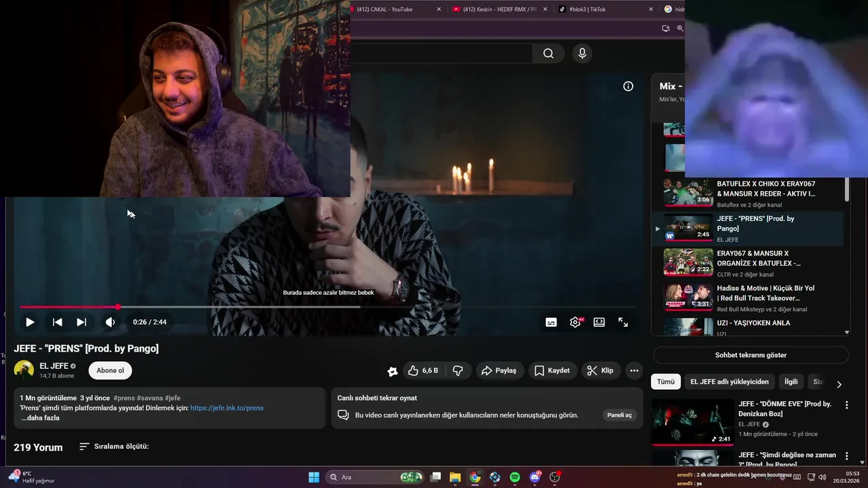Viewport: 868px width, 488px height.
Task: Open UZI - YAŞIYOKEN ANLA playlist item
Action: coord(749,326)
